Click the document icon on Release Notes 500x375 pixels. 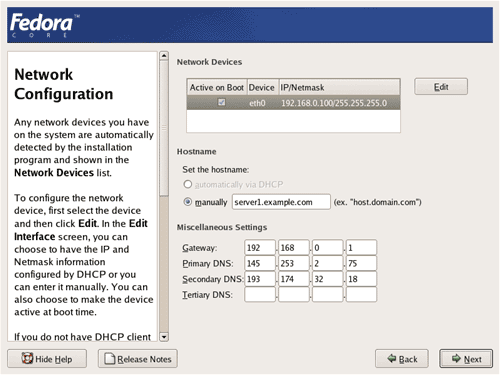tap(110, 359)
